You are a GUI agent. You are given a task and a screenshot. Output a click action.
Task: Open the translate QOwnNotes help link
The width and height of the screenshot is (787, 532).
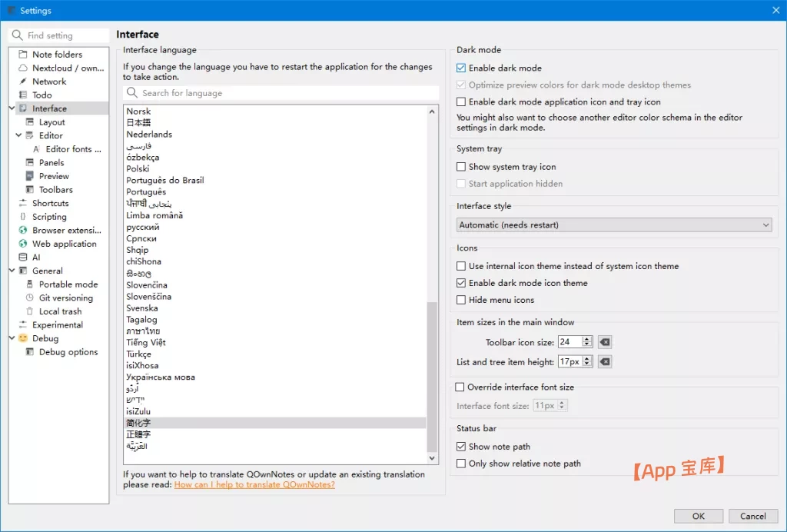point(254,485)
